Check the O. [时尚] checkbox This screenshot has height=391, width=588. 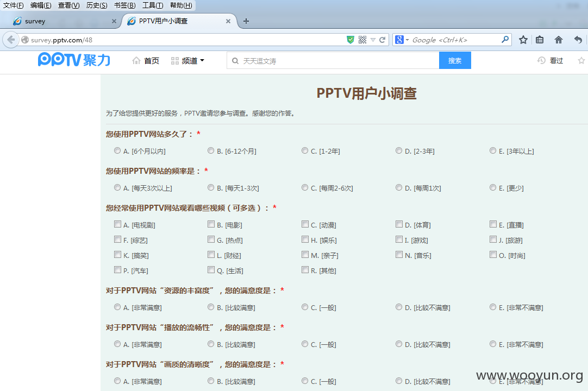[x=493, y=255]
